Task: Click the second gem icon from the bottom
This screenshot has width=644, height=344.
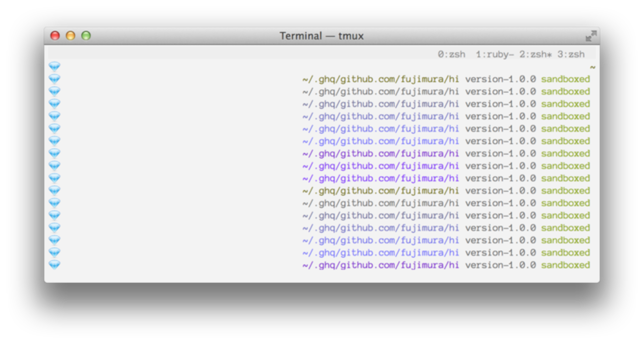Action: tap(54, 252)
